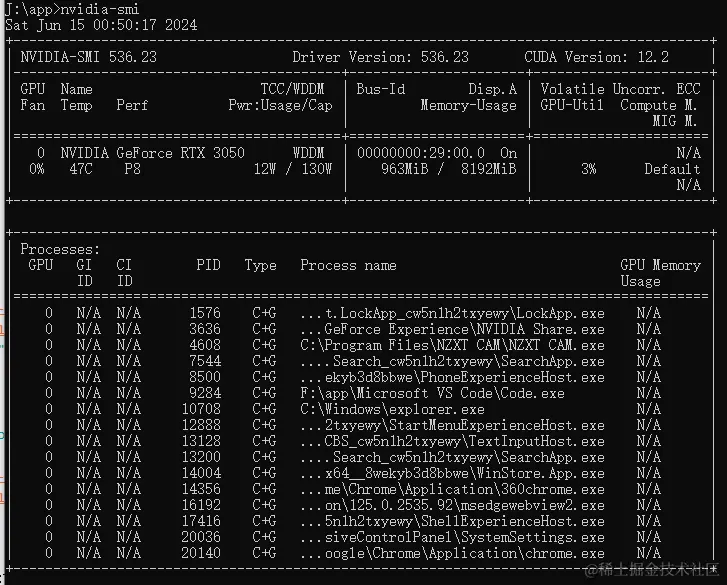Click PID '8500' in process list
727x585 pixels.
point(204,377)
